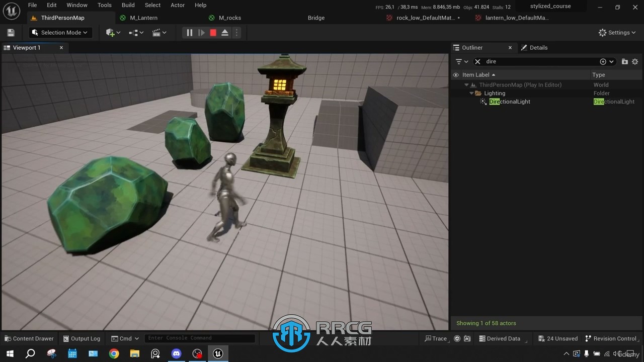Screen dimensions: 644x362
Task: Click the Enter Console Command field
Action: tap(199, 338)
